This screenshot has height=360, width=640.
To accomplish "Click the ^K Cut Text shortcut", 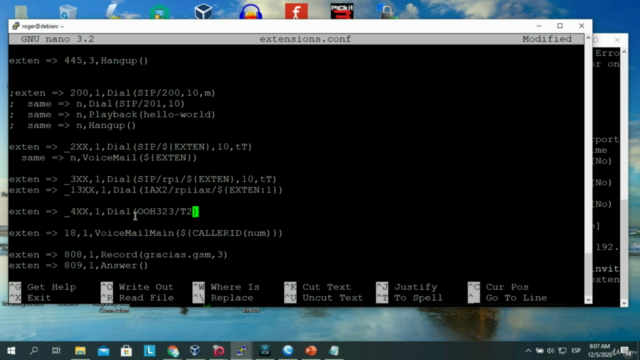I will click(x=318, y=287).
